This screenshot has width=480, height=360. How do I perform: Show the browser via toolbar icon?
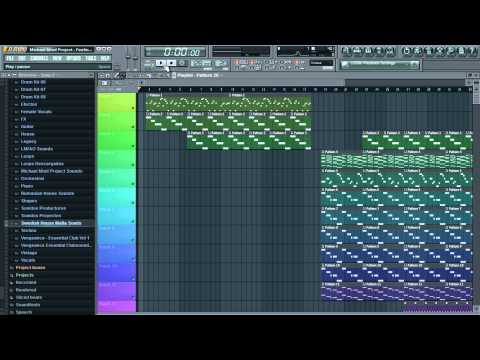379,51
